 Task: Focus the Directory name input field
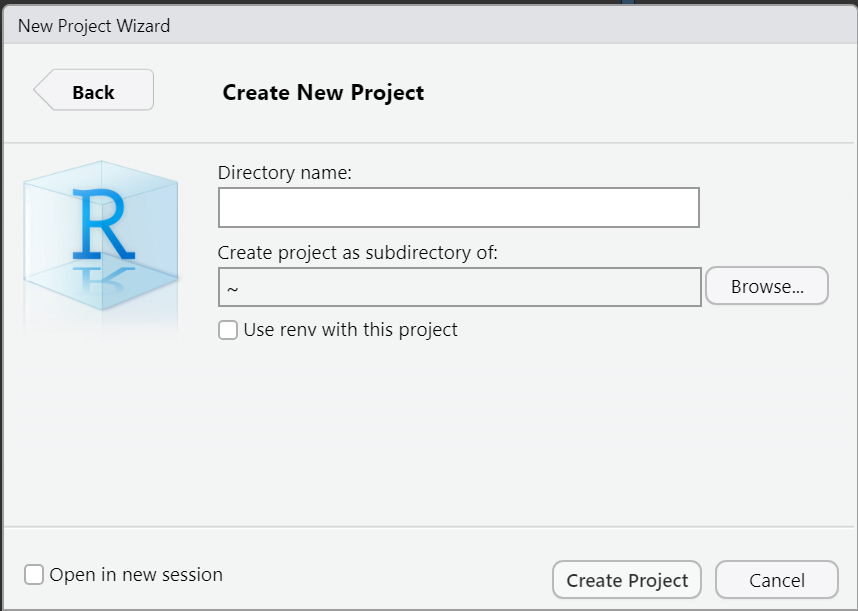point(459,207)
